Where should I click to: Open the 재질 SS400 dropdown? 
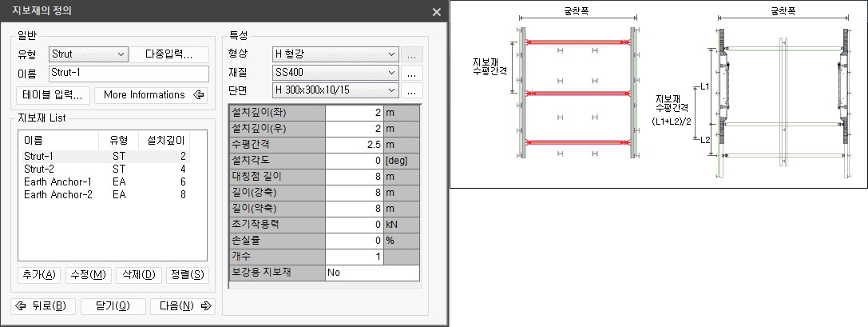point(335,73)
